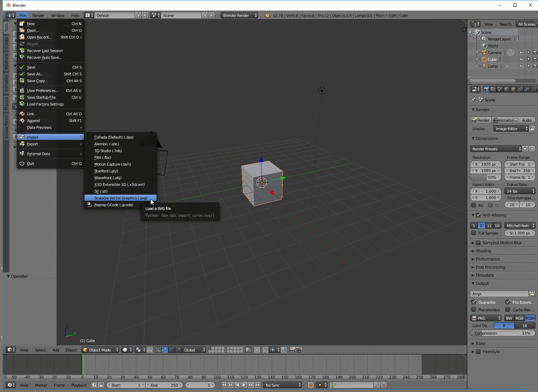Open the Blender Render engine dropdown

239,15
